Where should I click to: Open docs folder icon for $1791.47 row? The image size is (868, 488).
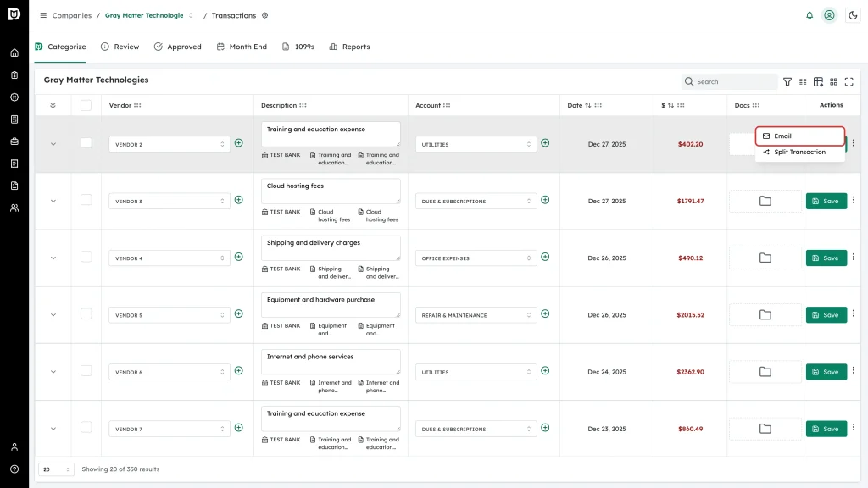point(765,201)
